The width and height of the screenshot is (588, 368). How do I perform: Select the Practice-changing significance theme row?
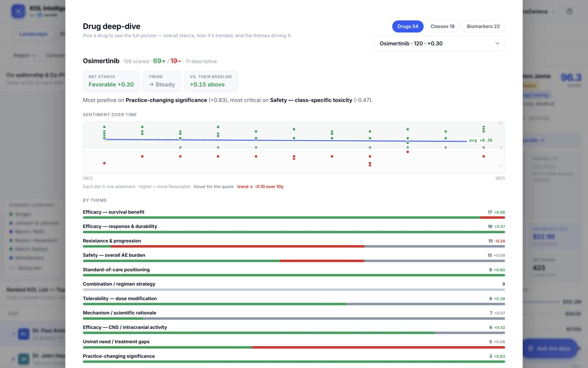294,358
